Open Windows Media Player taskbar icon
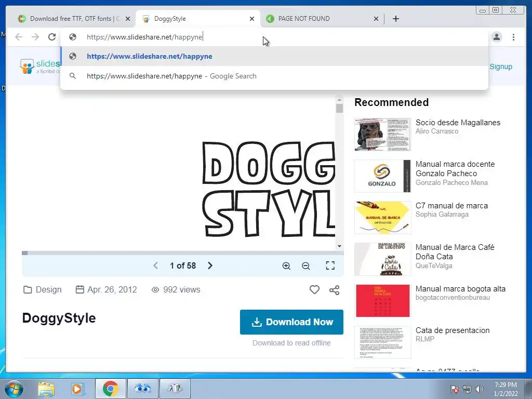This screenshot has height=399, width=532. (x=77, y=389)
